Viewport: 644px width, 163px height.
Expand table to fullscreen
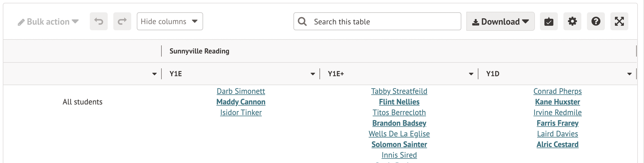click(619, 21)
